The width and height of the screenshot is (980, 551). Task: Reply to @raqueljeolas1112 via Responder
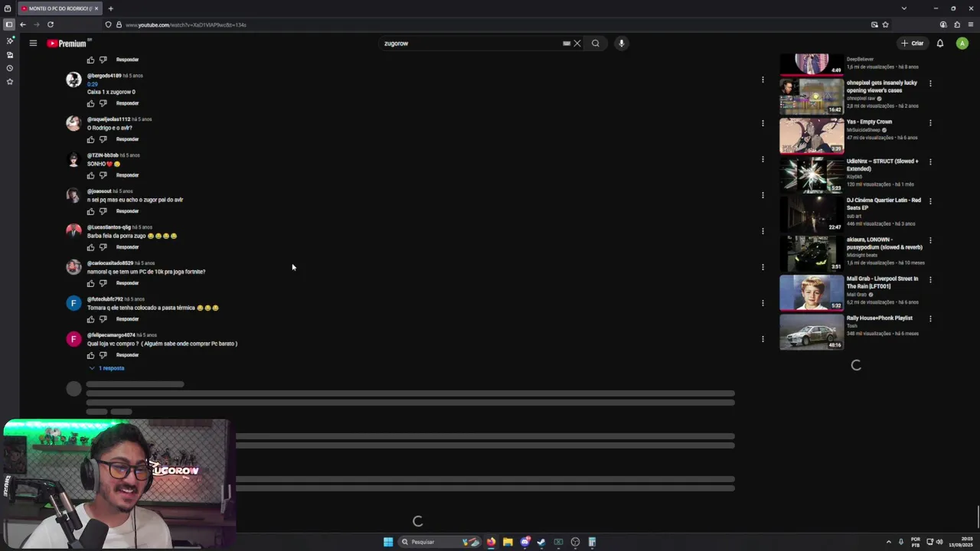click(127, 139)
